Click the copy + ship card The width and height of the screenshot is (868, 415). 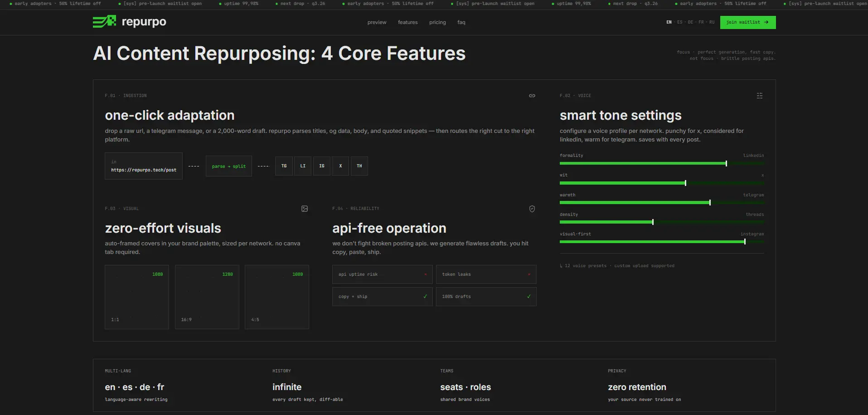click(383, 297)
